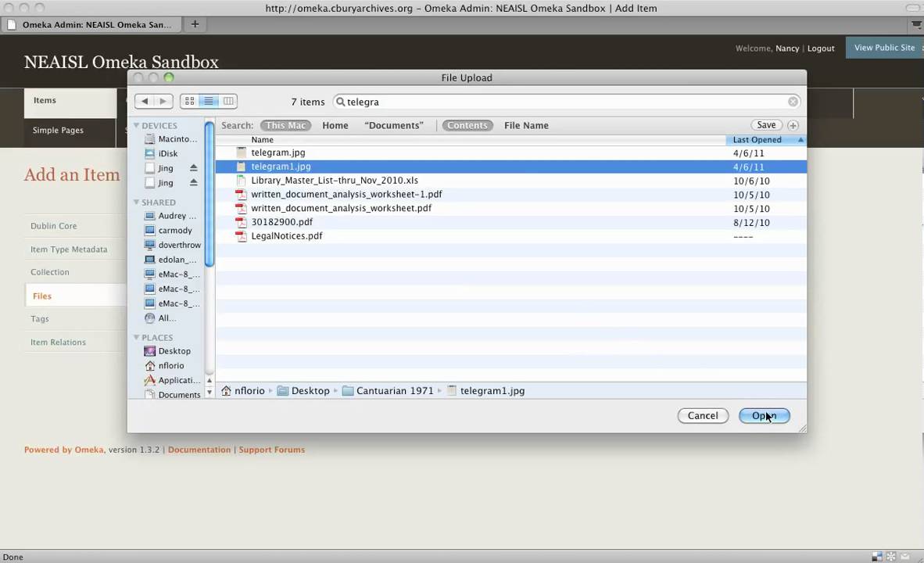
Task: Select telegram.jpg file
Action: pyautogui.click(x=511, y=152)
